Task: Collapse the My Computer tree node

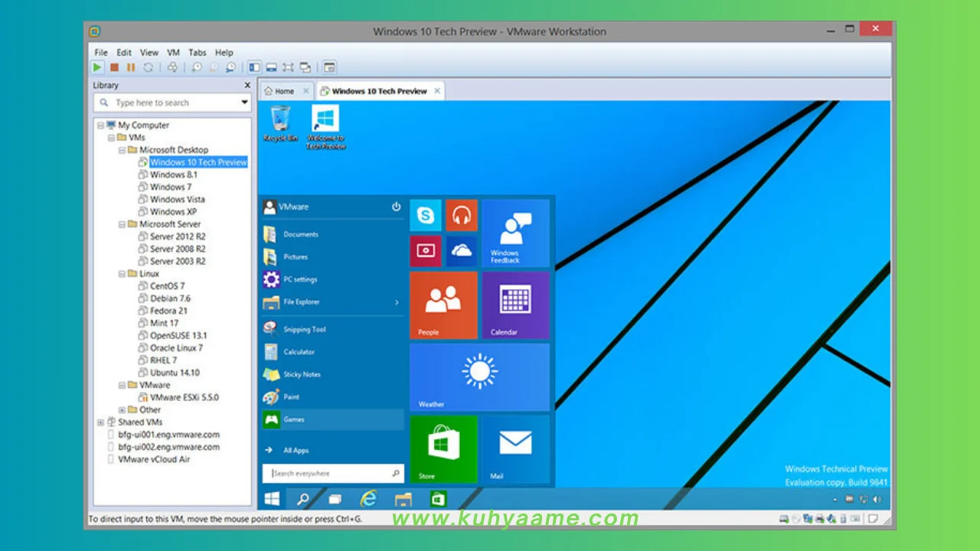Action: (x=100, y=125)
